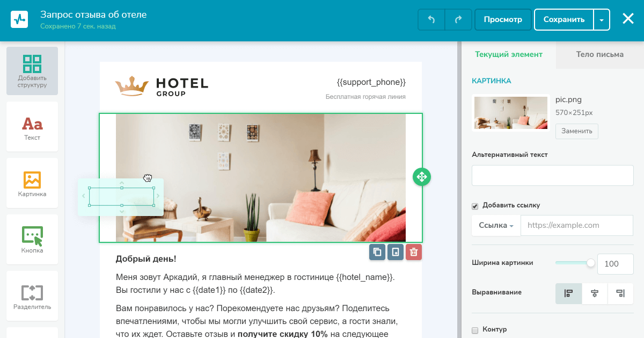Open the Ссылка type dropdown
The width and height of the screenshot is (644, 338).
496,225
